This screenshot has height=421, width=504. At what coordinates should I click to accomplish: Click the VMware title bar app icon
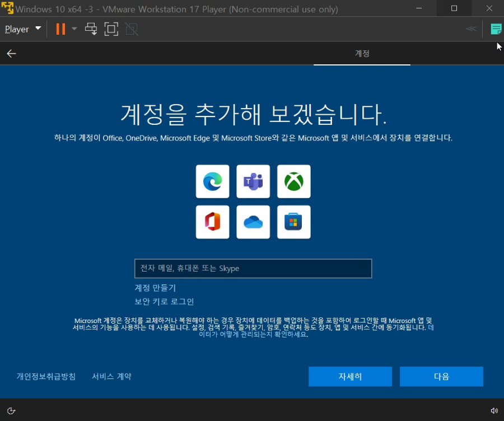point(7,8)
